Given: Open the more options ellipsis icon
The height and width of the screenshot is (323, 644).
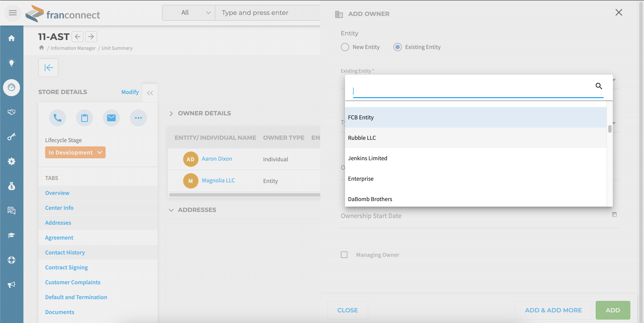Looking at the screenshot, I should pos(138,118).
